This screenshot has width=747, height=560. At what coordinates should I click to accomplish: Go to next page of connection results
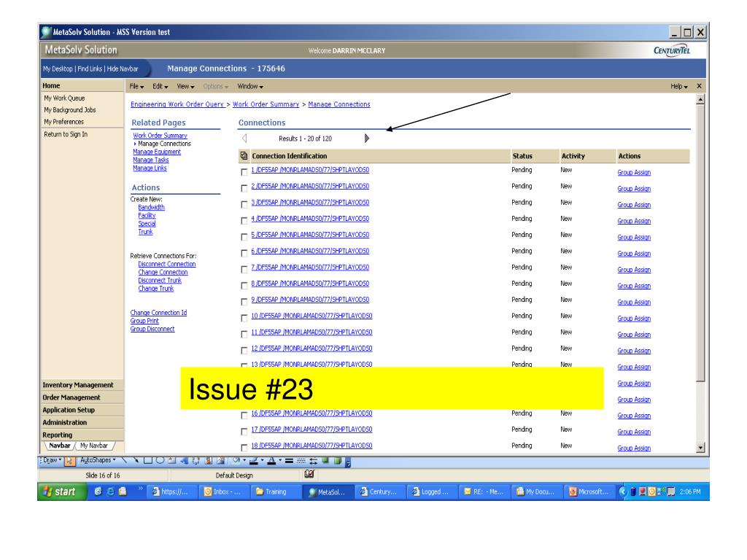click(x=367, y=138)
